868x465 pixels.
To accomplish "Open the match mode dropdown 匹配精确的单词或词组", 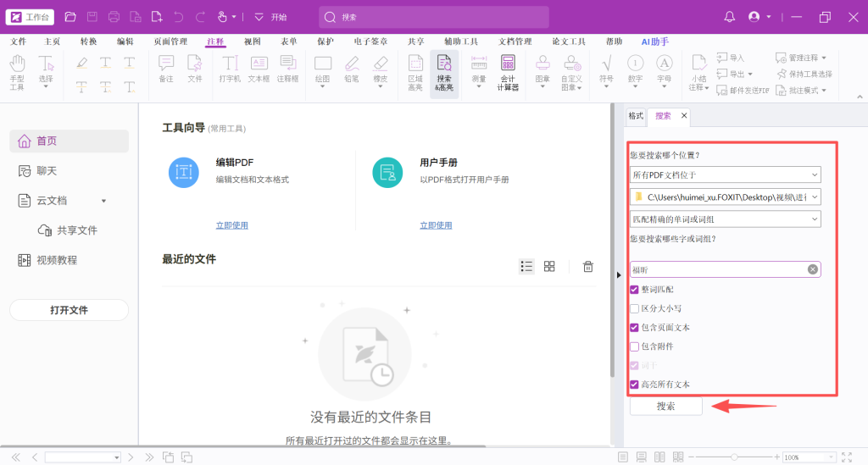I will click(x=726, y=219).
